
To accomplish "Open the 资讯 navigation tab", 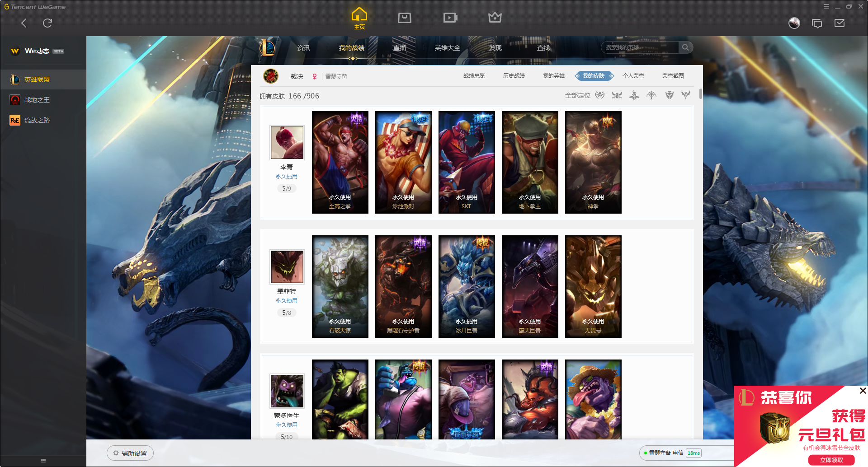I will 304,48.
